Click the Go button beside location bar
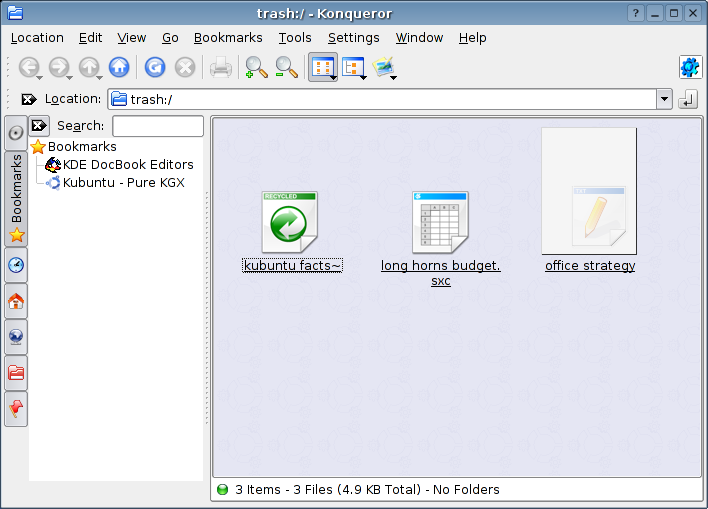This screenshot has width=708, height=509. pyautogui.click(x=688, y=99)
